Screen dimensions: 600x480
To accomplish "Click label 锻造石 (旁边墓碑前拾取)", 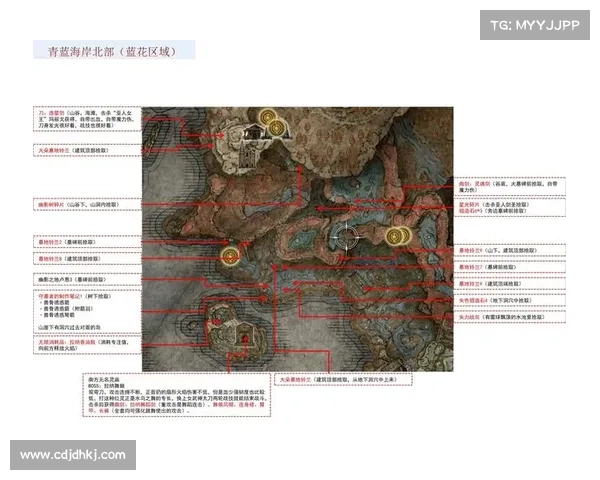I will (492, 211).
